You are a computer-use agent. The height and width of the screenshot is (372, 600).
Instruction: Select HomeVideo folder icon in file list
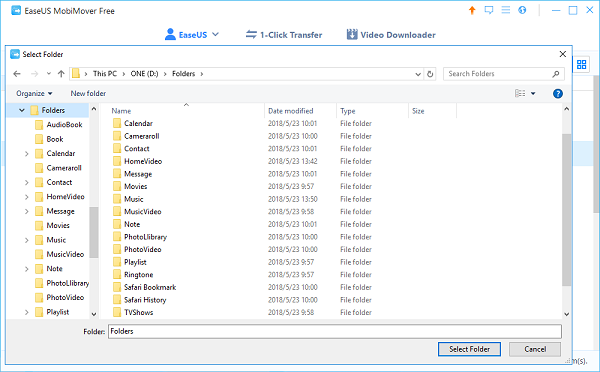tap(117, 161)
